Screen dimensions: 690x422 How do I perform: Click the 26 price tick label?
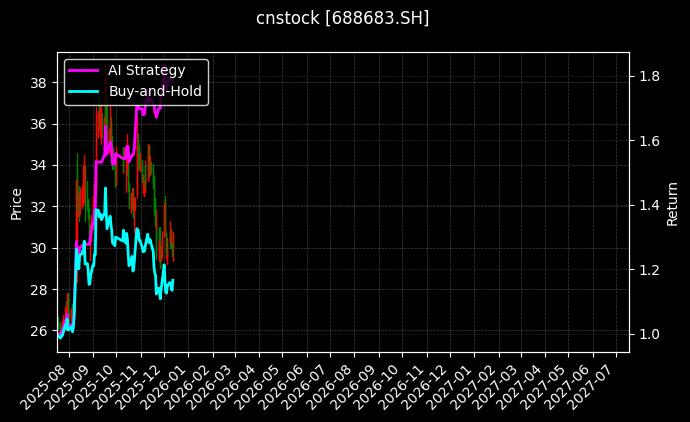pos(40,331)
